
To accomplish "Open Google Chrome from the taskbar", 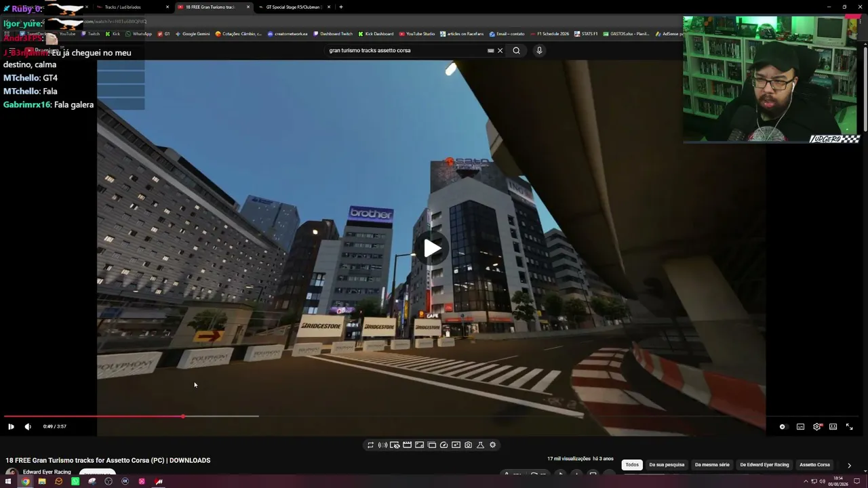I will (25, 481).
